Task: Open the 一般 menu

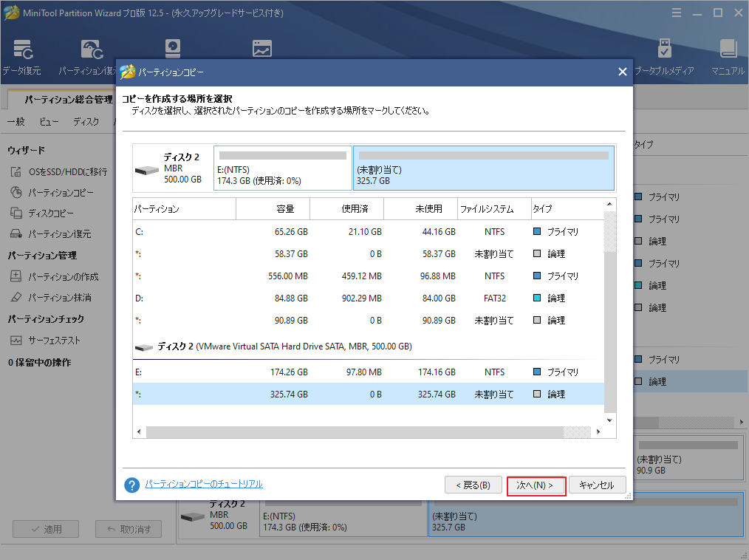Action: tap(16, 121)
